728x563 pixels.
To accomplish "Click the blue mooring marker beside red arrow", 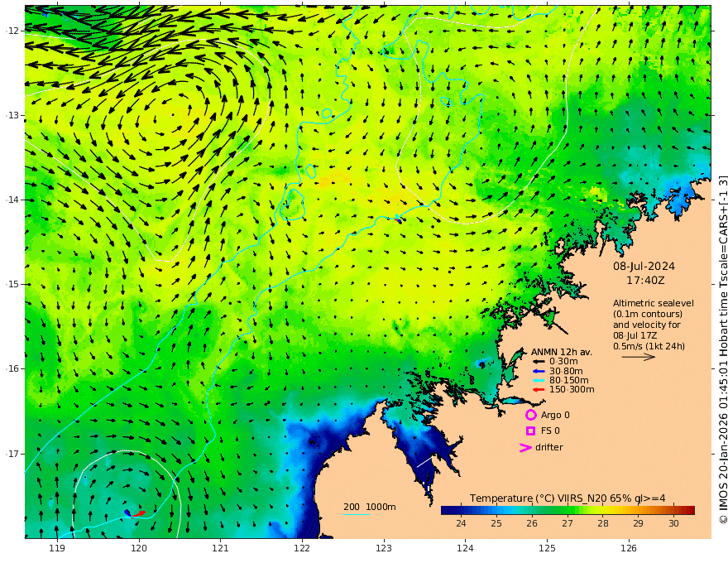I will pos(127,512).
